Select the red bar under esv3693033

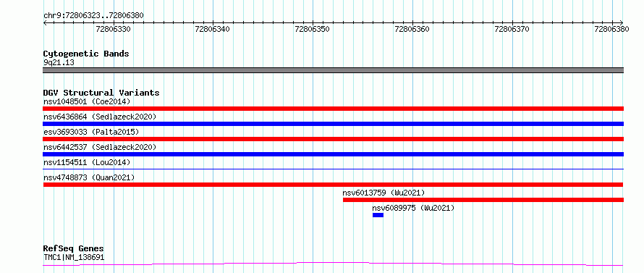tap(333, 139)
